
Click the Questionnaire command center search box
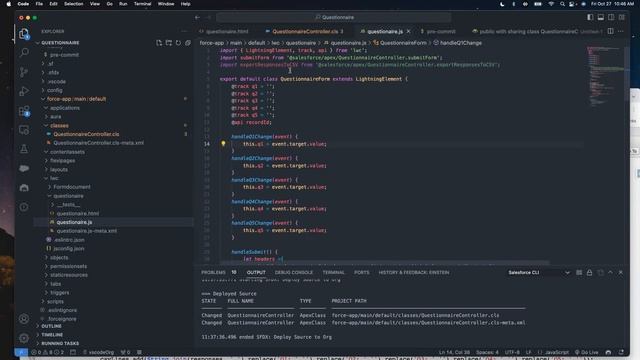coord(334,18)
